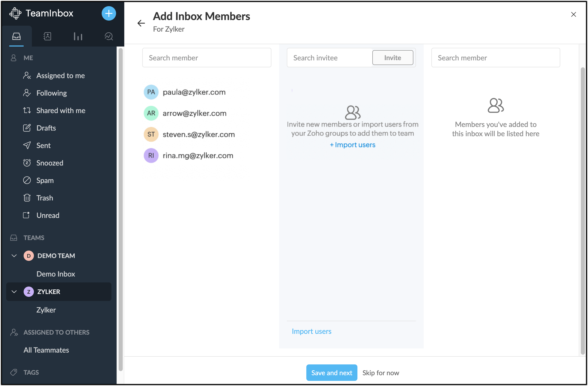Open the Assigned to me view
Viewport: 588px width, 386px height.
[61, 76]
